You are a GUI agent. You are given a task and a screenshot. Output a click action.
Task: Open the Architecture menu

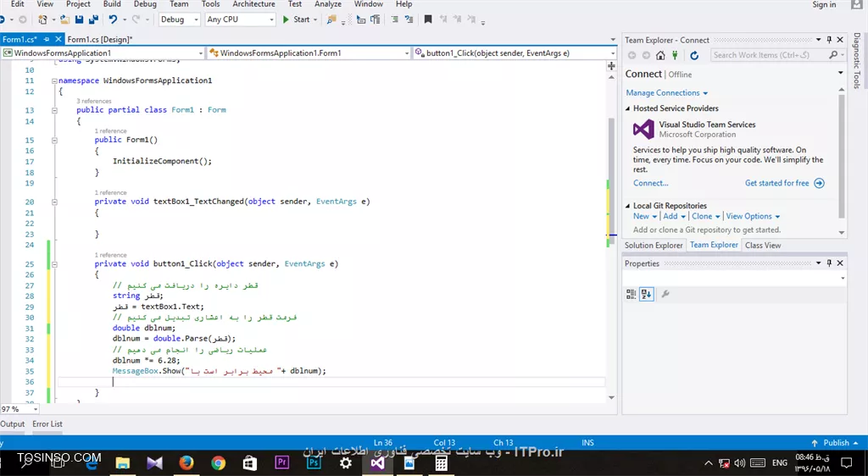click(x=254, y=4)
